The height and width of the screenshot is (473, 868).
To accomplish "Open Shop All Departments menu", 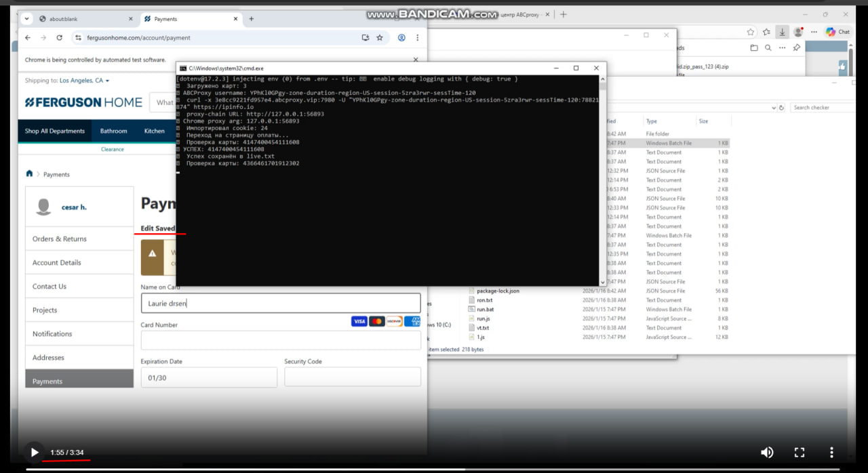I will (x=55, y=131).
